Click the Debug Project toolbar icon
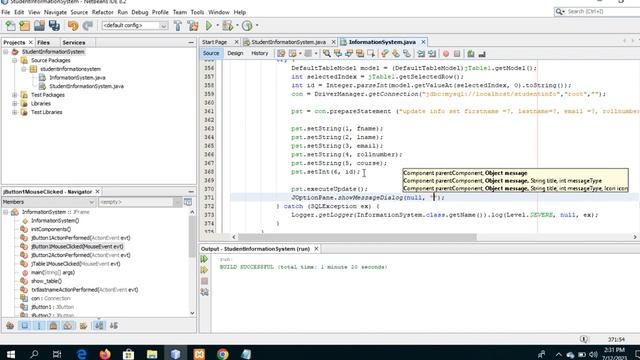The height and width of the screenshot is (360, 640). 227,26
